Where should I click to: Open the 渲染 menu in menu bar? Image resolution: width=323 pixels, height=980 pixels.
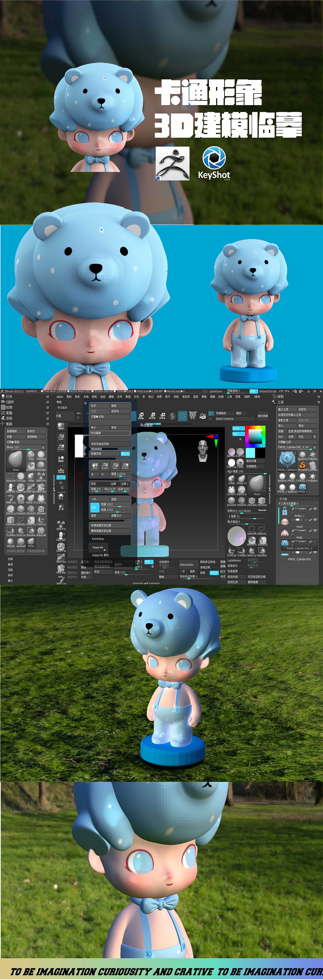[x=195, y=396]
